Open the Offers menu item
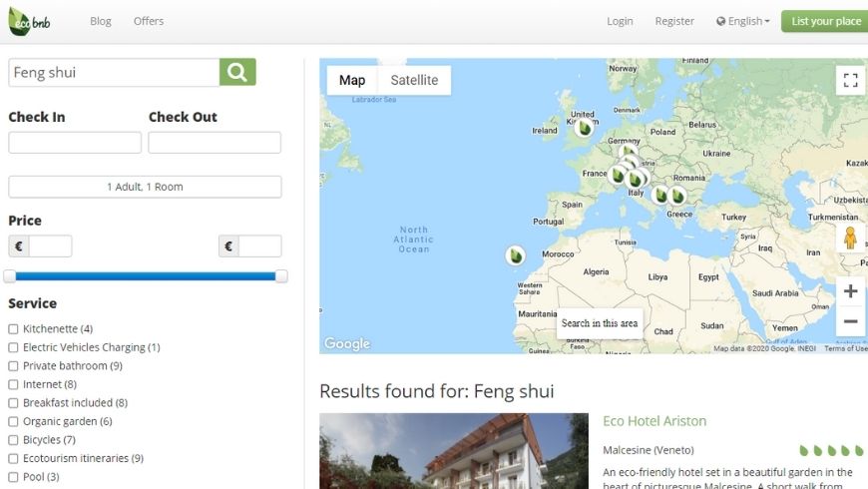 pyautogui.click(x=149, y=21)
